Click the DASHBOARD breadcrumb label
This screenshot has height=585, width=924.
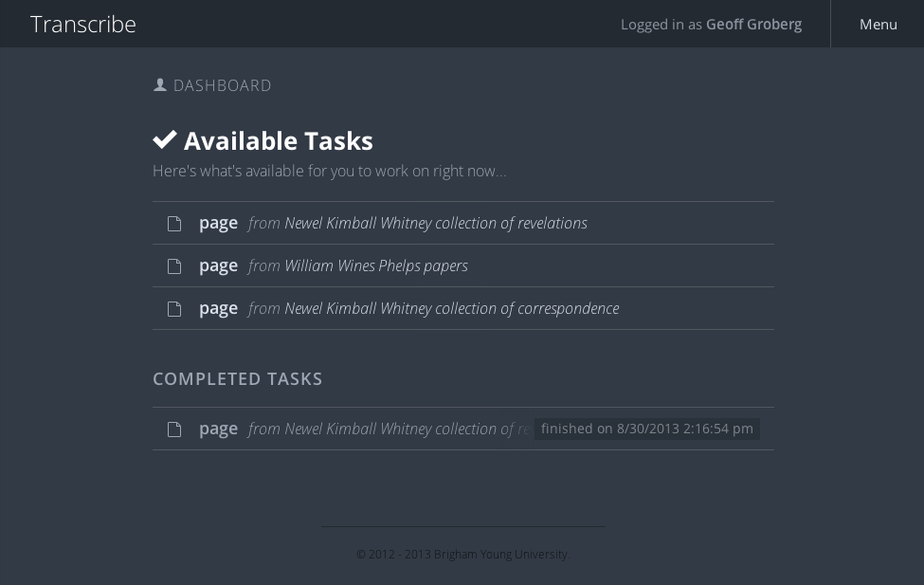pos(222,85)
